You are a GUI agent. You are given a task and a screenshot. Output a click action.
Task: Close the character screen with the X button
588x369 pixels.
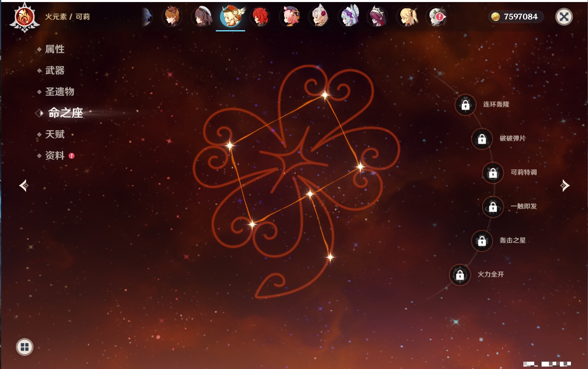(x=564, y=17)
